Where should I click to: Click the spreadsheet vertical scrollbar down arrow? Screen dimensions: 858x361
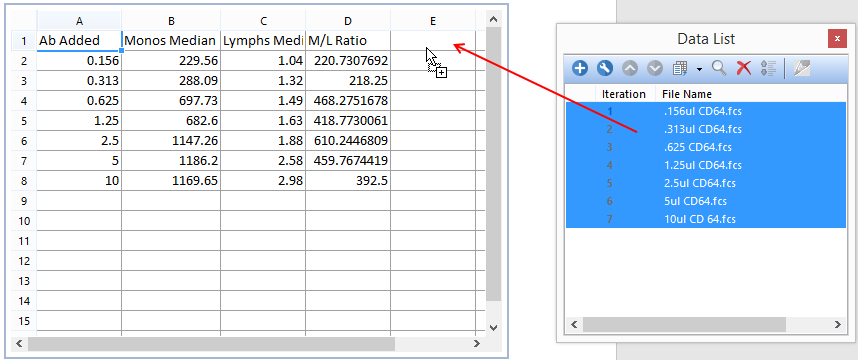point(493,328)
